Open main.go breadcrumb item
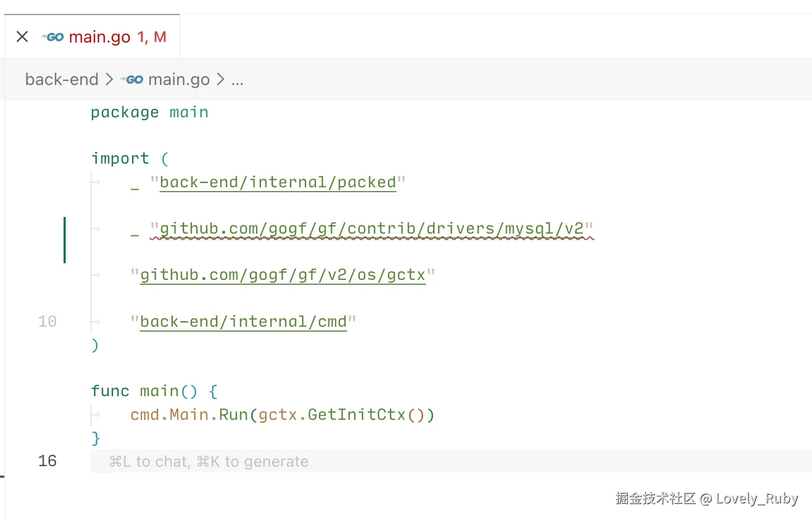Image resolution: width=812 pixels, height=520 pixels. [179, 80]
